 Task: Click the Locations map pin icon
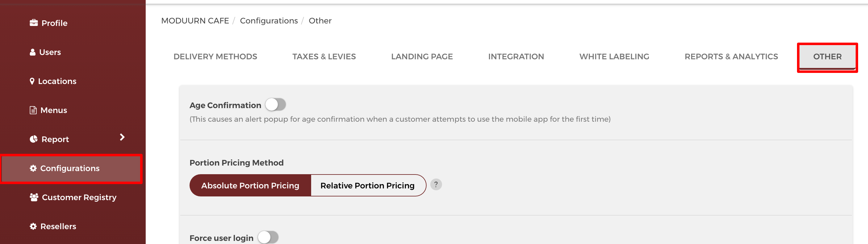pos(32,81)
